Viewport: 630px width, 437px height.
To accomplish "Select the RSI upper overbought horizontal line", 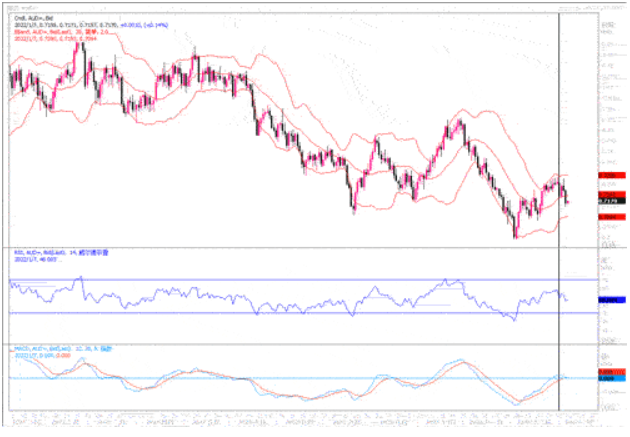I will pyautogui.click(x=300, y=279).
